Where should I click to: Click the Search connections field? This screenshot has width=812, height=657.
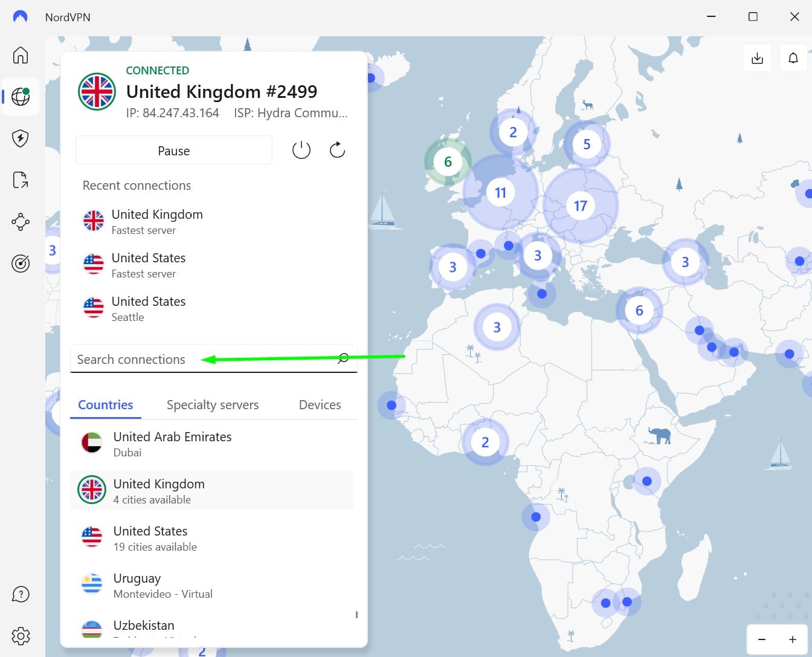point(214,359)
